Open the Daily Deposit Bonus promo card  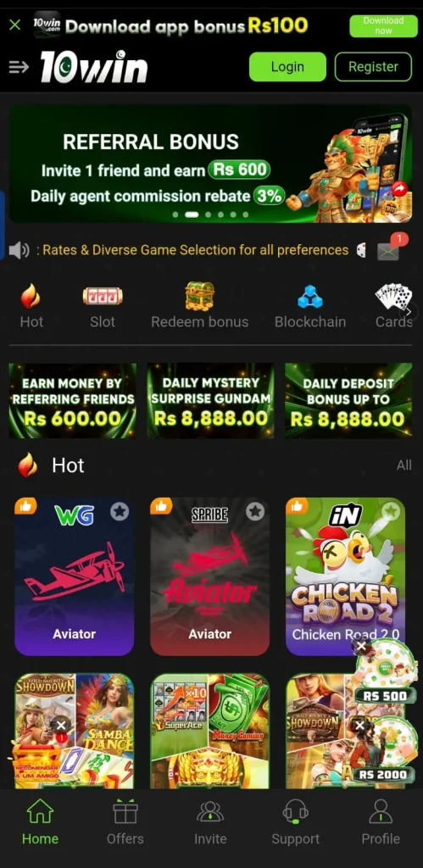348,401
